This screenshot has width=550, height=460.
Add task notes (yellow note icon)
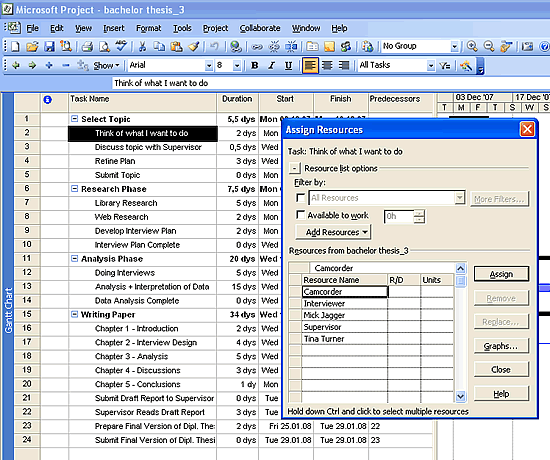coord(329,46)
